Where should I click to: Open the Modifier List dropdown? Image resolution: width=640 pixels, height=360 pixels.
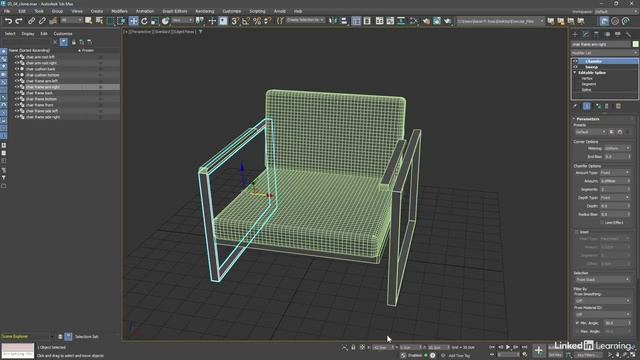pyautogui.click(x=604, y=53)
